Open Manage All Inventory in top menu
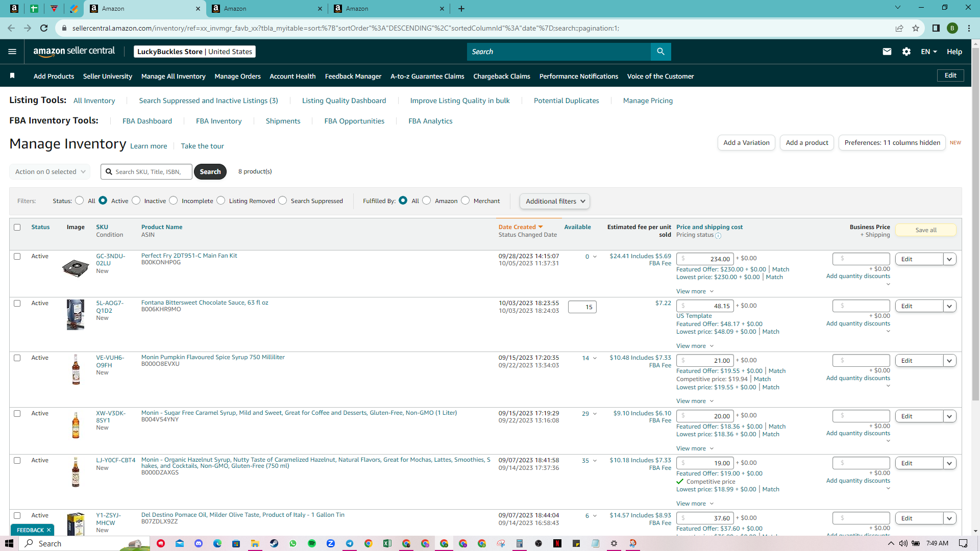This screenshot has width=980, height=551. [x=174, y=76]
